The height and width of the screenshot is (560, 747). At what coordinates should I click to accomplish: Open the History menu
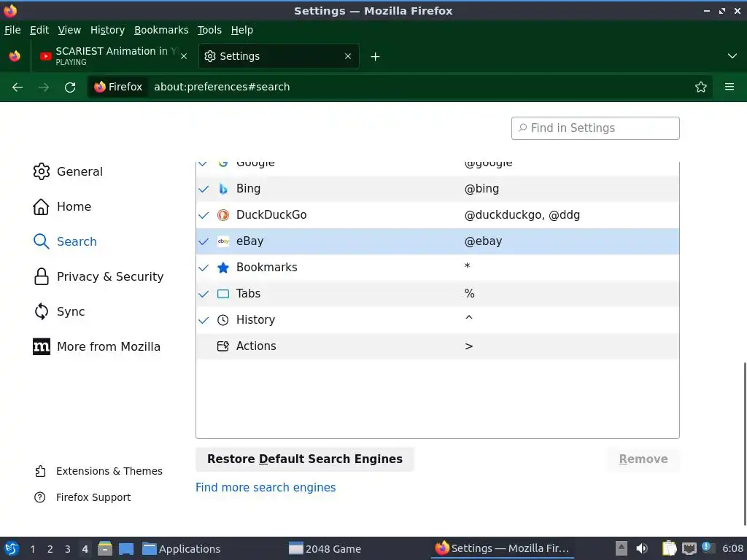pyautogui.click(x=108, y=30)
